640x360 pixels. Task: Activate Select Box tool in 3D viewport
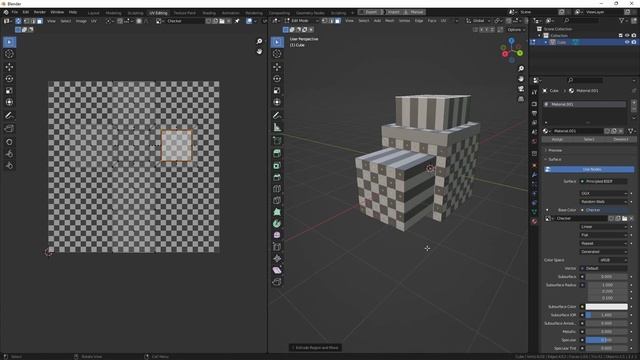(x=277, y=42)
